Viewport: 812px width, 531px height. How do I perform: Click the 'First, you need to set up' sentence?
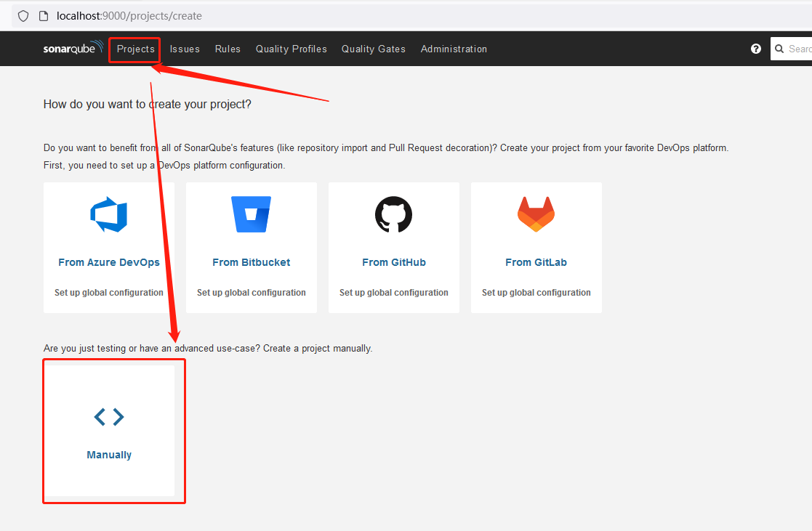[164, 165]
